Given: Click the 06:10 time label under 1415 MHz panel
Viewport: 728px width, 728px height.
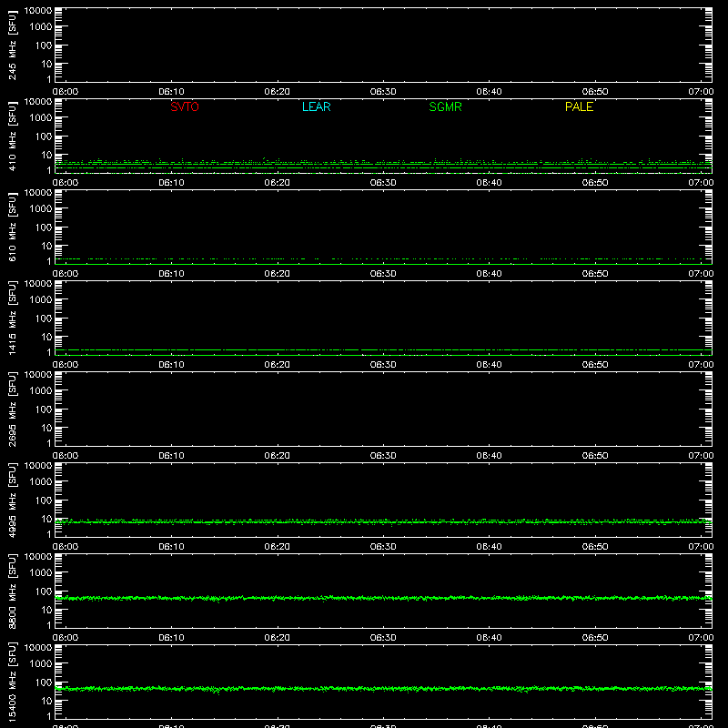Looking at the screenshot, I should coord(171,365).
